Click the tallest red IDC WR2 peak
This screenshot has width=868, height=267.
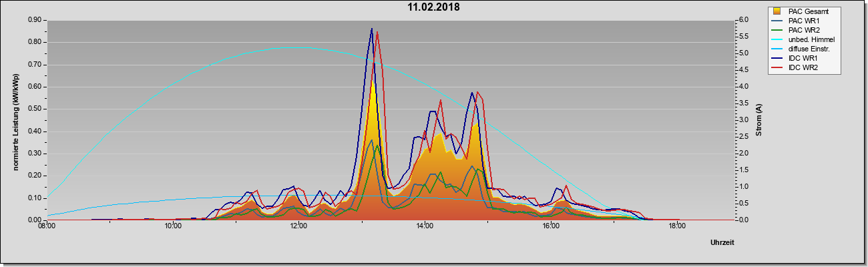coord(377,33)
